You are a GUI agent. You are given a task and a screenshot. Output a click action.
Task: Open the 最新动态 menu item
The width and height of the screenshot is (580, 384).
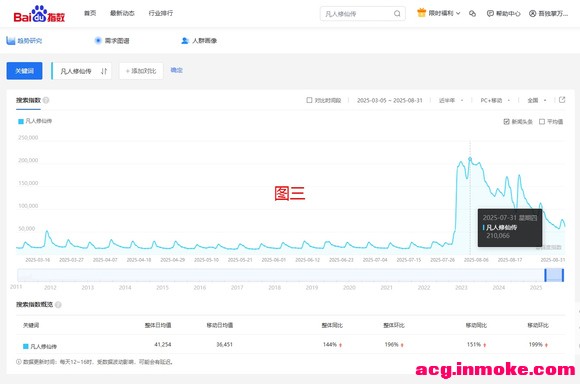122,13
